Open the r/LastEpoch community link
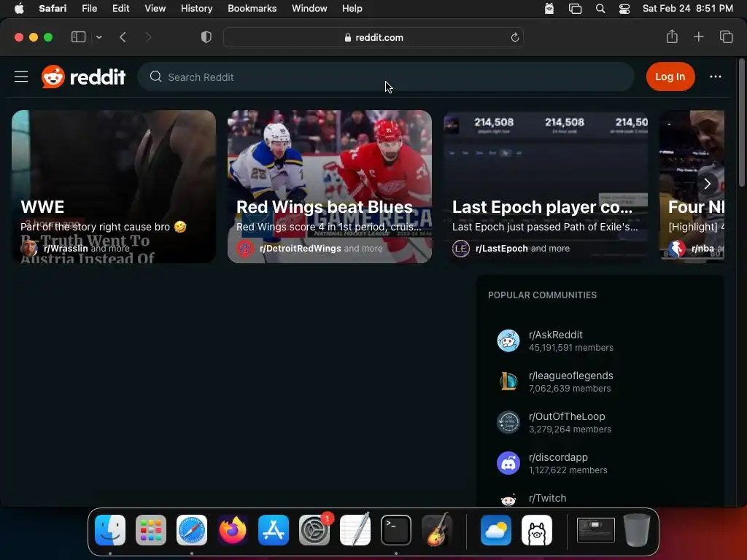The image size is (747, 560). point(502,249)
